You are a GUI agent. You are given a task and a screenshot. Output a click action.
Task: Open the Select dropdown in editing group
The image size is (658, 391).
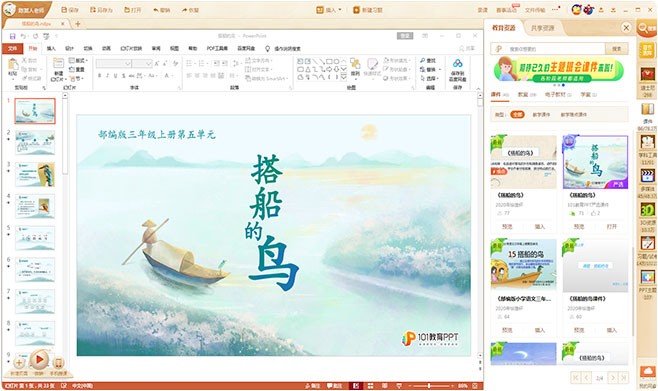[430, 78]
